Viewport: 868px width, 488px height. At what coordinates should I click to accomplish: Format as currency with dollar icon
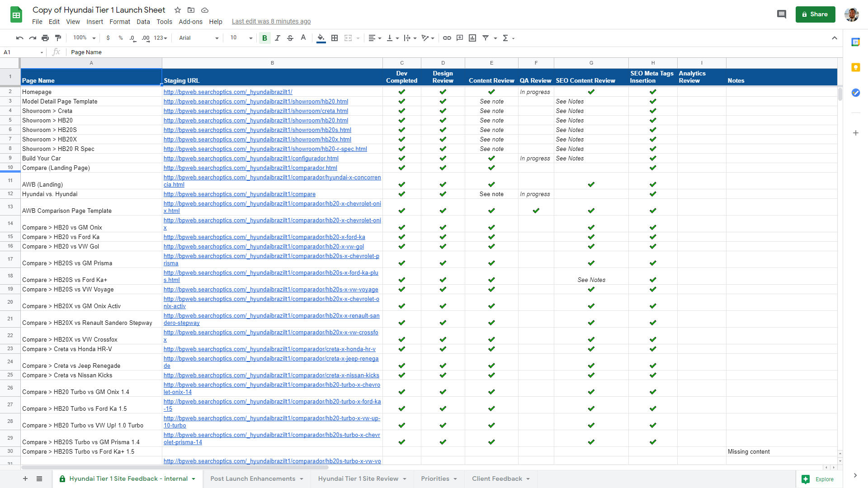coord(108,38)
